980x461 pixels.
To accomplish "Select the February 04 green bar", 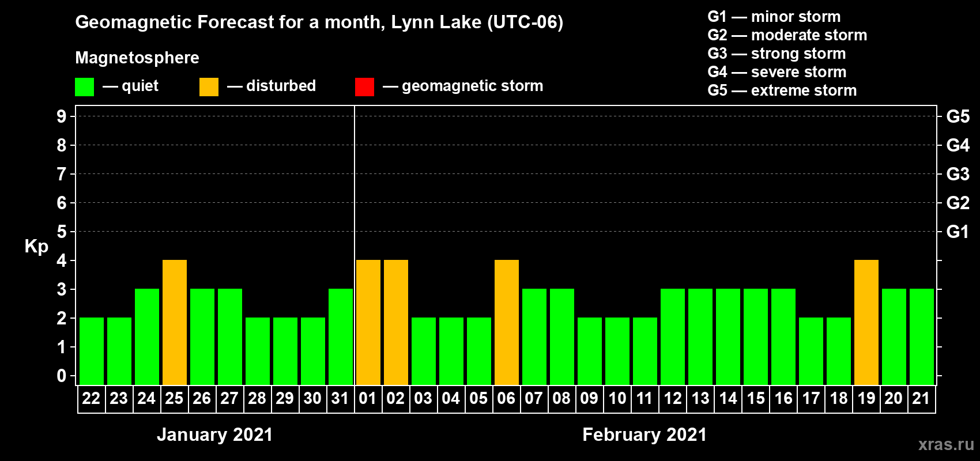I will 451,351.
